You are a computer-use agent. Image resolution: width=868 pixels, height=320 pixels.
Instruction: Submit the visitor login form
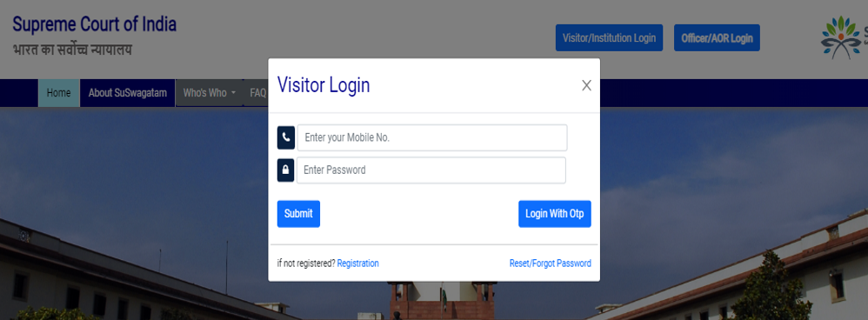pos(298,214)
